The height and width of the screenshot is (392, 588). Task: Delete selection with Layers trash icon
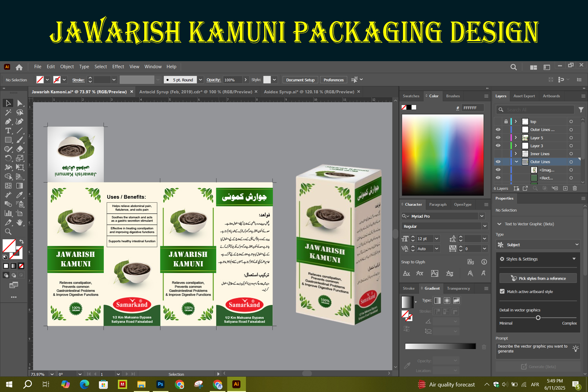575,189
